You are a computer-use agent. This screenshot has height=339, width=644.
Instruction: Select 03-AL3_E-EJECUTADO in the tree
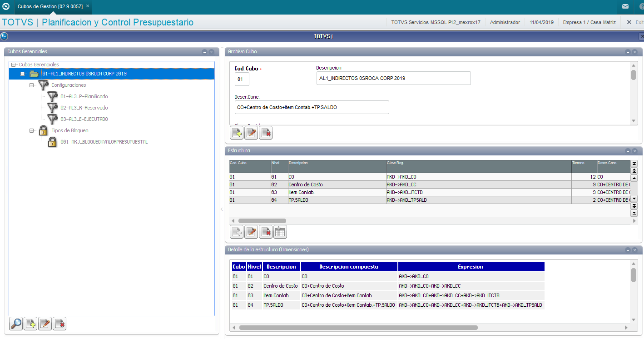point(84,119)
